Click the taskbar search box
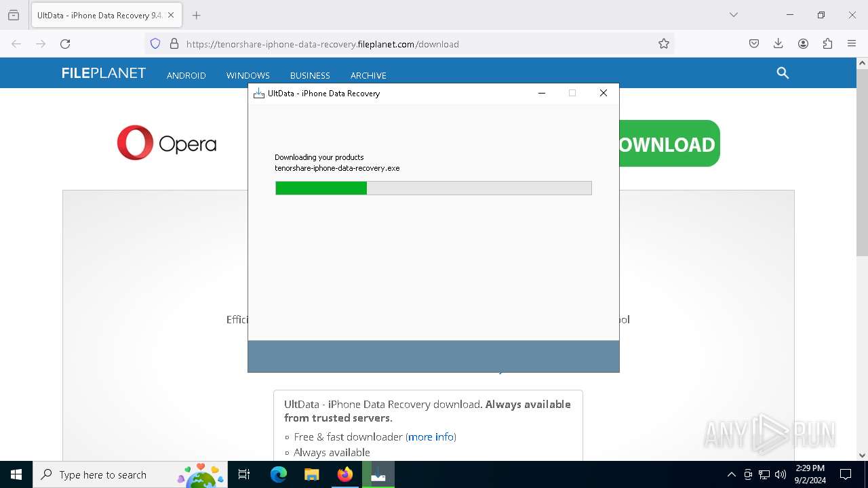Viewport: 868px width, 488px height. click(x=130, y=474)
